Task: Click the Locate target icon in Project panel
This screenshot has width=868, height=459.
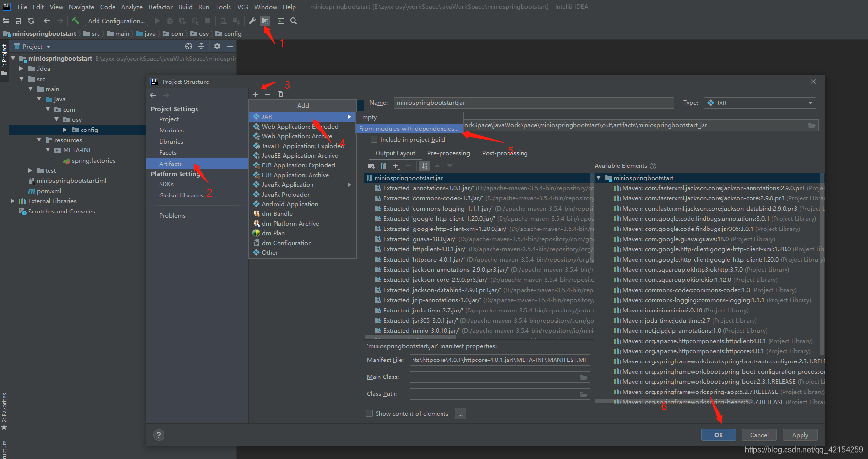Action: click(189, 46)
